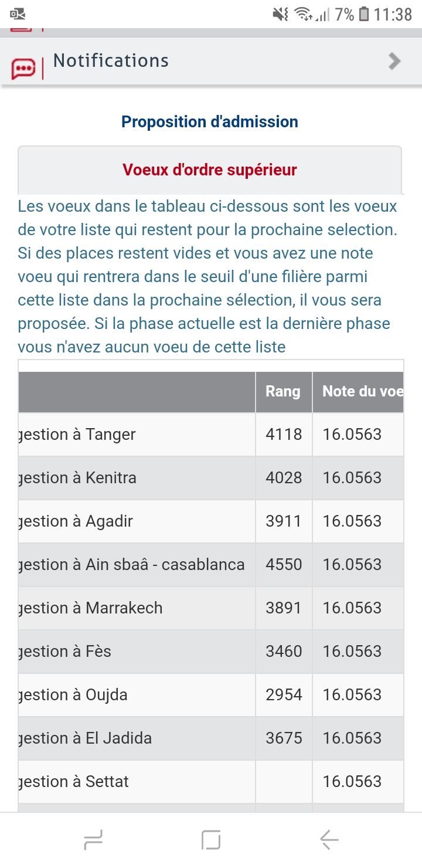Click the Note du voeu column header
The height and width of the screenshot is (868, 422).
point(359,392)
